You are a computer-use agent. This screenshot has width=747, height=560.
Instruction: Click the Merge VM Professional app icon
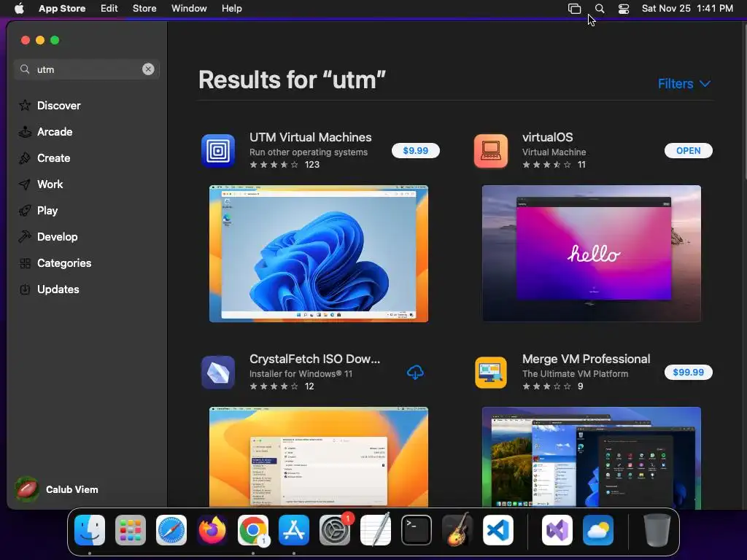point(491,373)
